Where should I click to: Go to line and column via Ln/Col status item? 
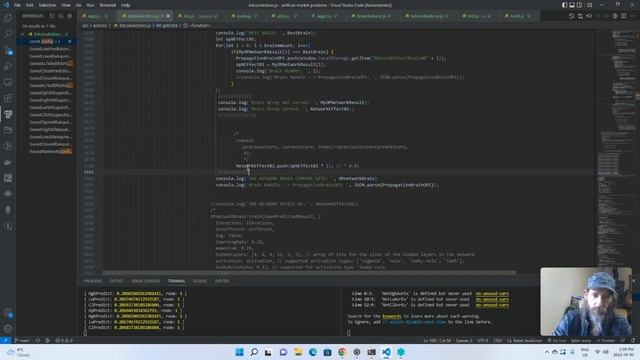[437, 340]
